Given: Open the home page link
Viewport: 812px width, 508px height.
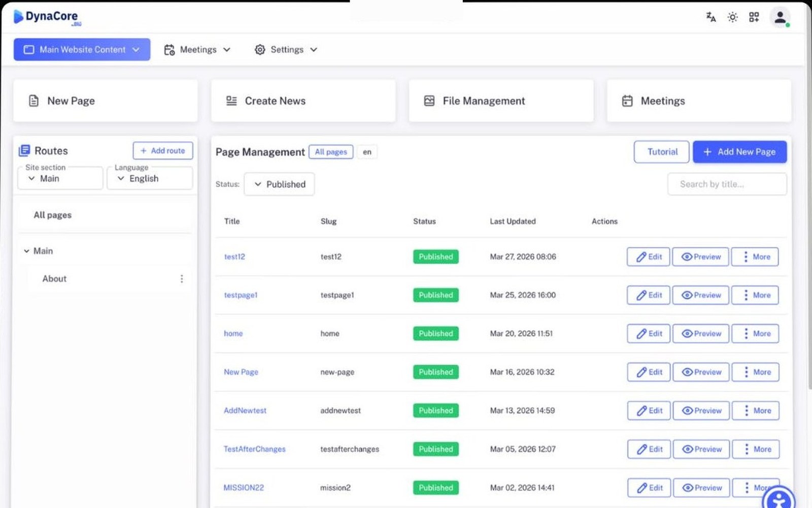Looking at the screenshot, I should (x=233, y=333).
